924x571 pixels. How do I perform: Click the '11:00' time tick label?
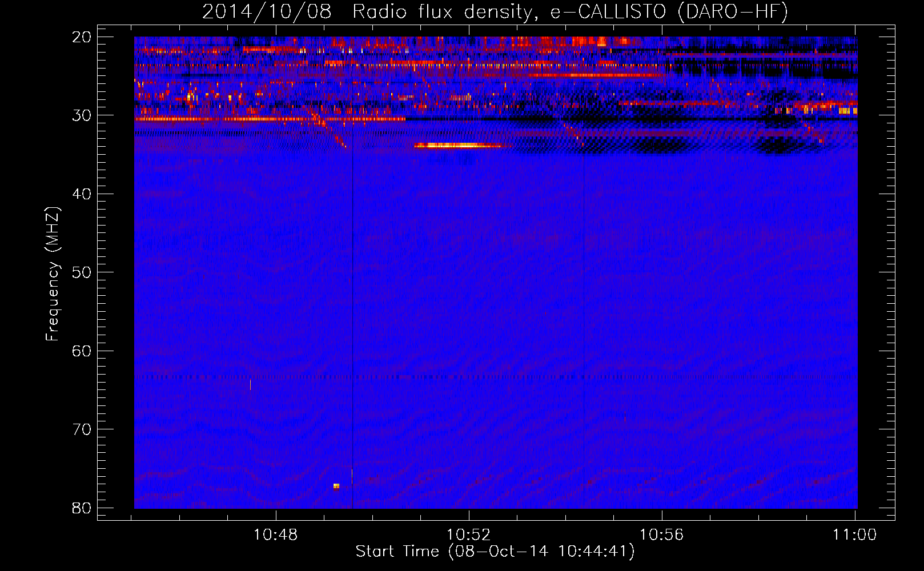[855, 535]
